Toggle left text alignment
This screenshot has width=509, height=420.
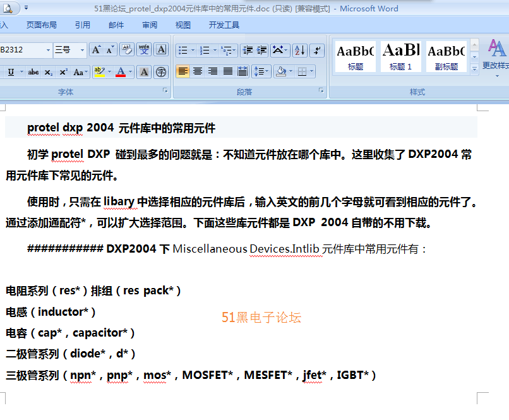coord(183,71)
